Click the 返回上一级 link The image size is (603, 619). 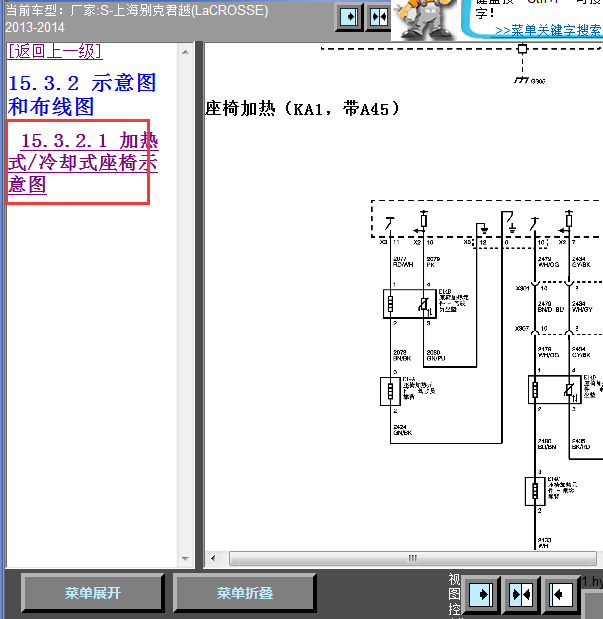[55, 51]
